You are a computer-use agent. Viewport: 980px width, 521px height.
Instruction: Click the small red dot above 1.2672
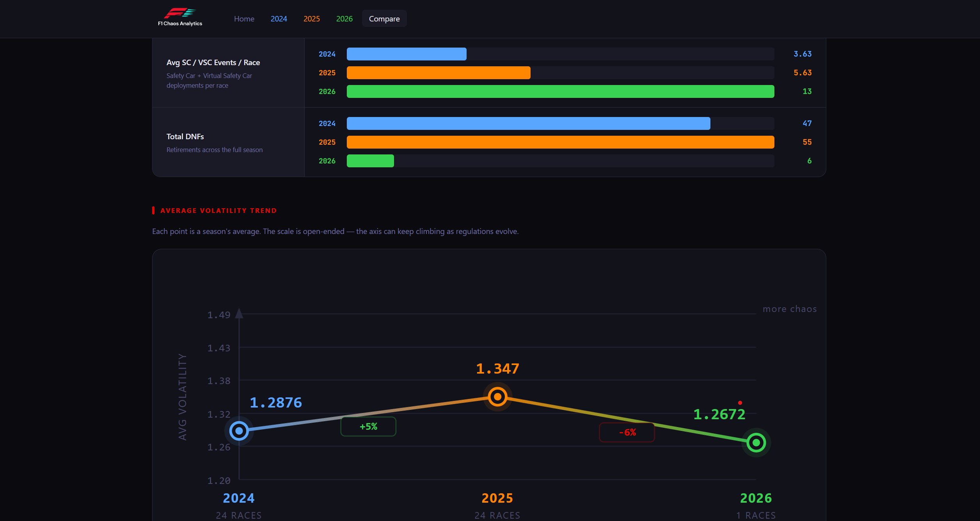[x=740, y=403]
